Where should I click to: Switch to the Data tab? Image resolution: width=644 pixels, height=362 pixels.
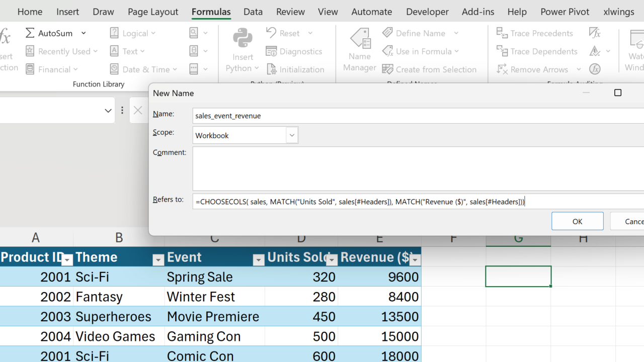coord(253,12)
